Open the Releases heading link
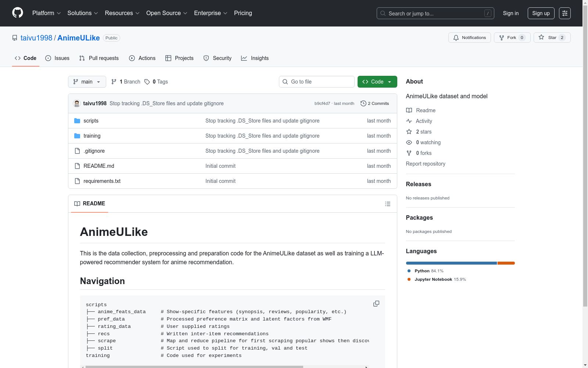This screenshot has width=588, height=368. click(419, 184)
